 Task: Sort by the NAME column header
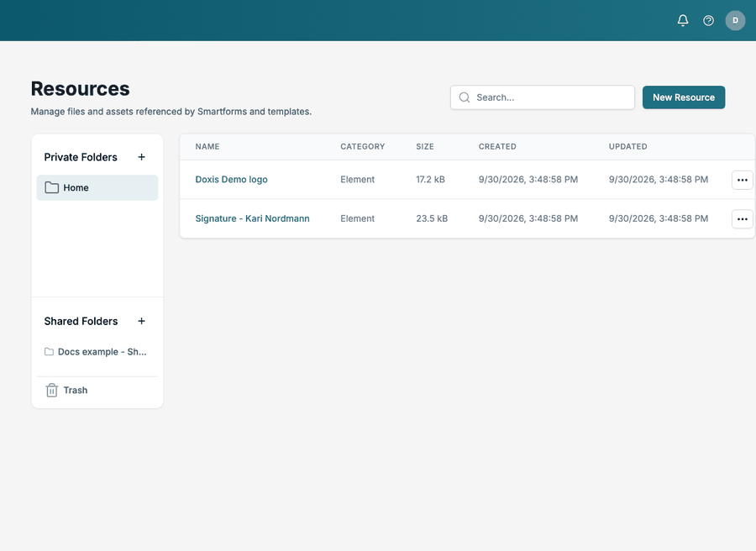coord(207,146)
